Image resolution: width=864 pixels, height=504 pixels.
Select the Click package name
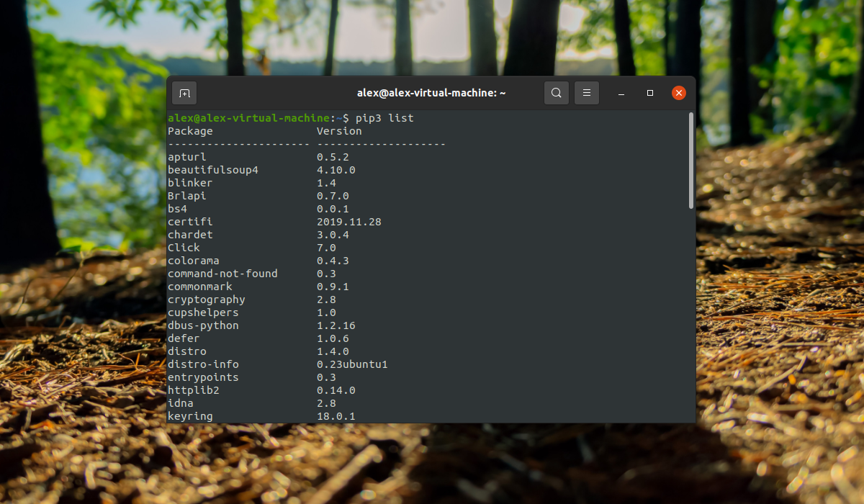click(184, 248)
